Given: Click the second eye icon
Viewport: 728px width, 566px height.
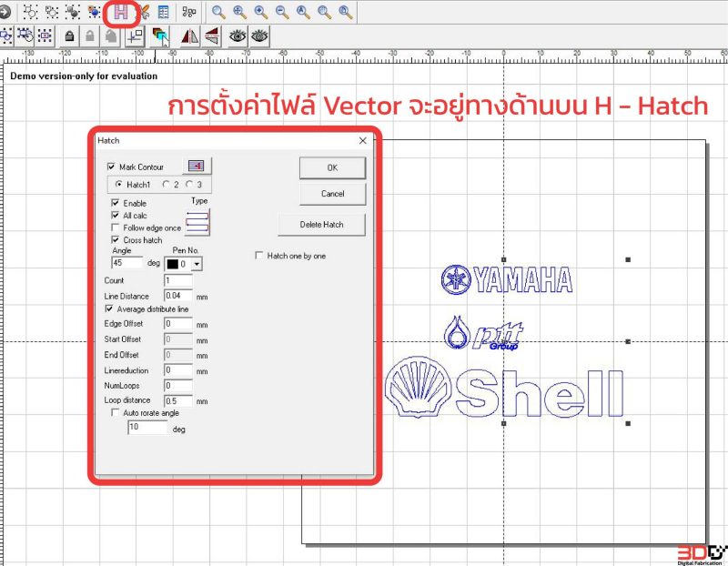Looking at the screenshot, I should (259, 35).
